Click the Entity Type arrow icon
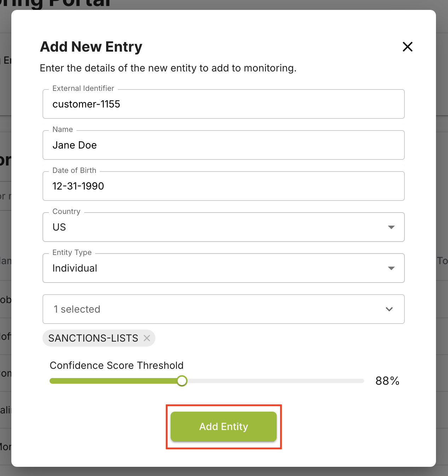The width and height of the screenshot is (448, 476). click(x=391, y=268)
